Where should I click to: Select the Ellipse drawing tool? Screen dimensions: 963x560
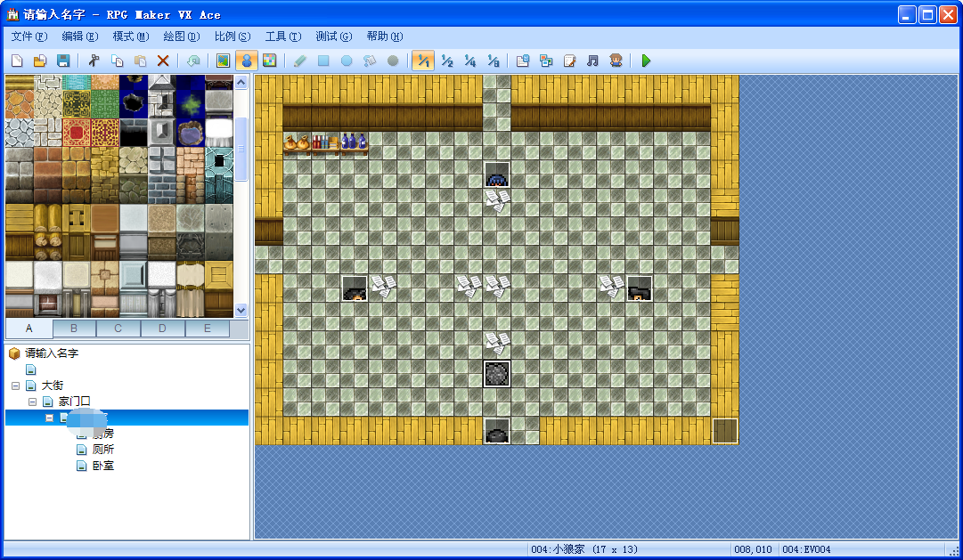347,61
